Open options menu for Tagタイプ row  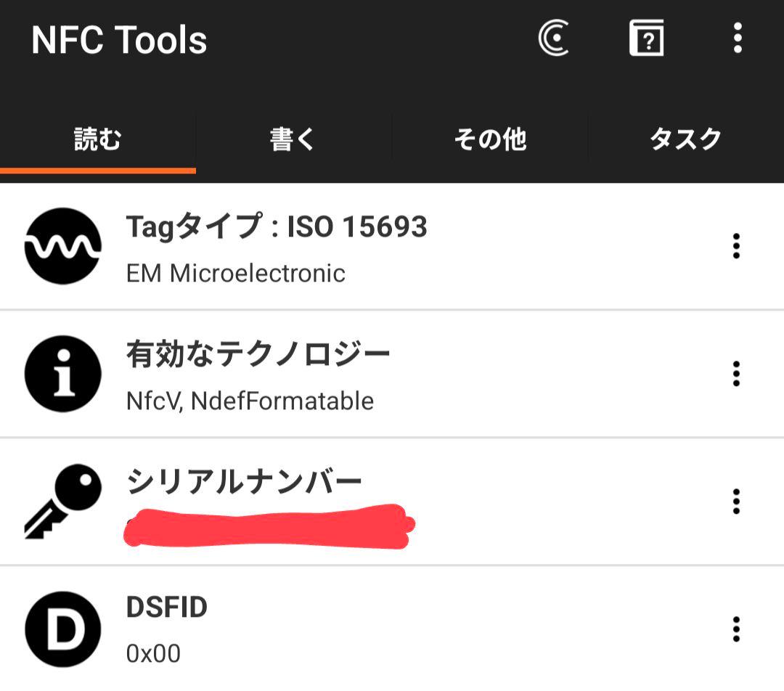pos(736,246)
